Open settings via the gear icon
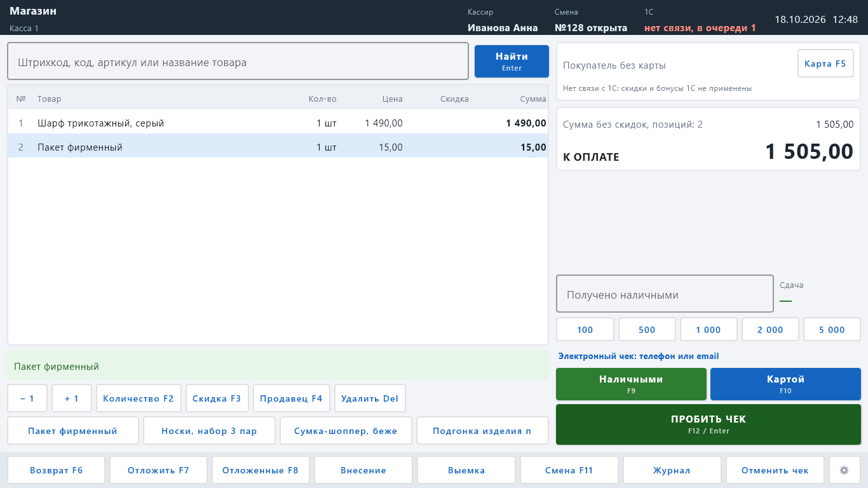Screen dimensions: 868x488 [x=844, y=470]
